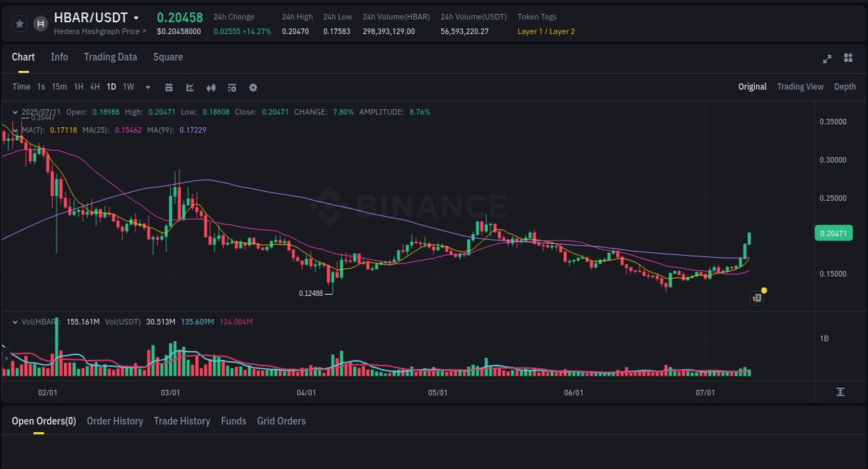Open the technical indicators icon
This screenshot has height=469, width=868.
tap(231, 87)
